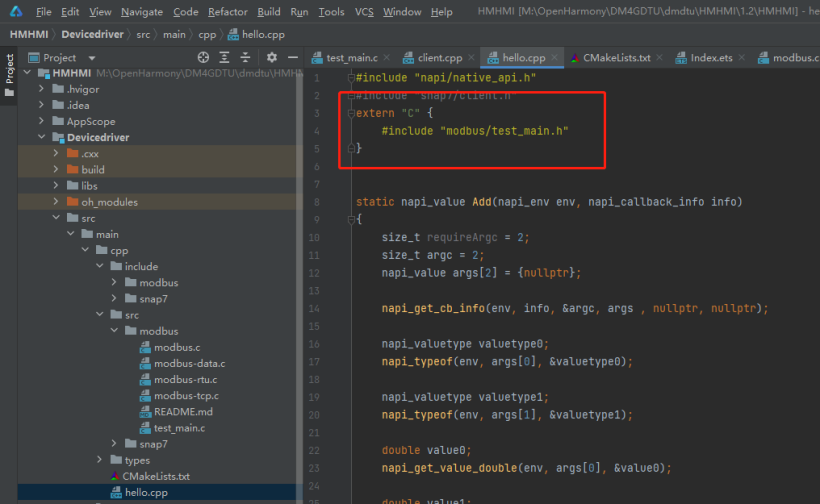Click the cpp breadcrumb in navigation bar
The height and width of the screenshot is (504, 820).
tap(207, 35)
